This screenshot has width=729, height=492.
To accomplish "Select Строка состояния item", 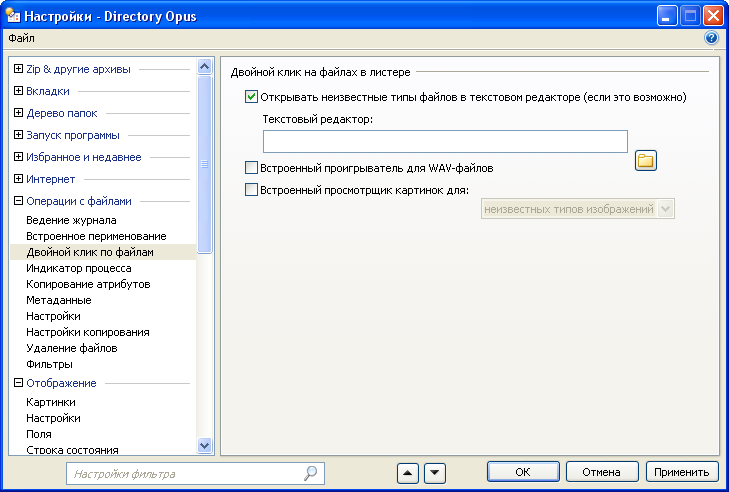I will click(x=73, y=450).
